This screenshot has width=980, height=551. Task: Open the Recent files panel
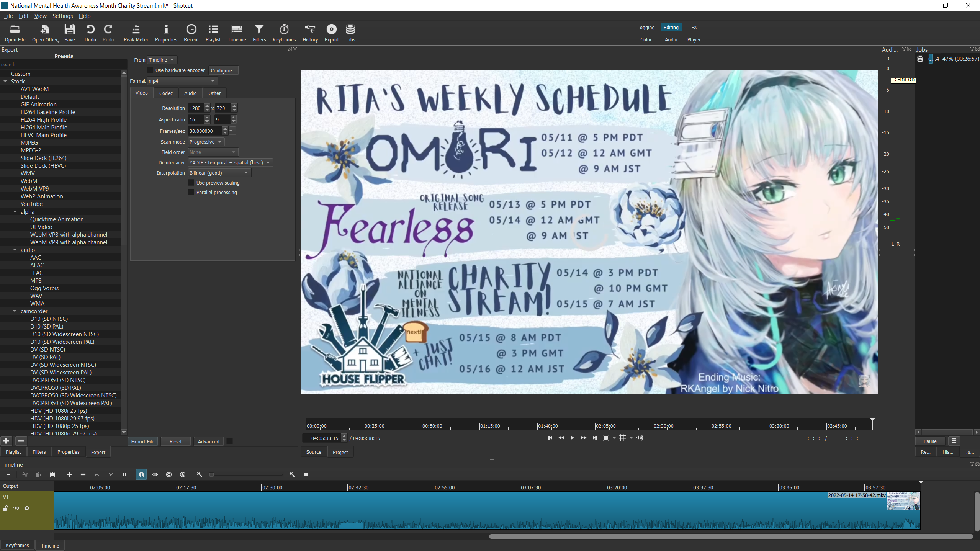[191, 33]
